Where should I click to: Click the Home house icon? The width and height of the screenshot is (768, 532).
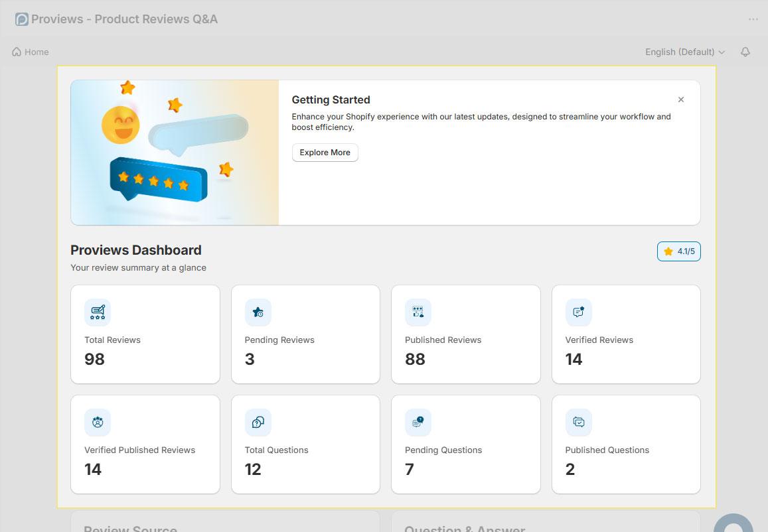[x=17, y=51]
